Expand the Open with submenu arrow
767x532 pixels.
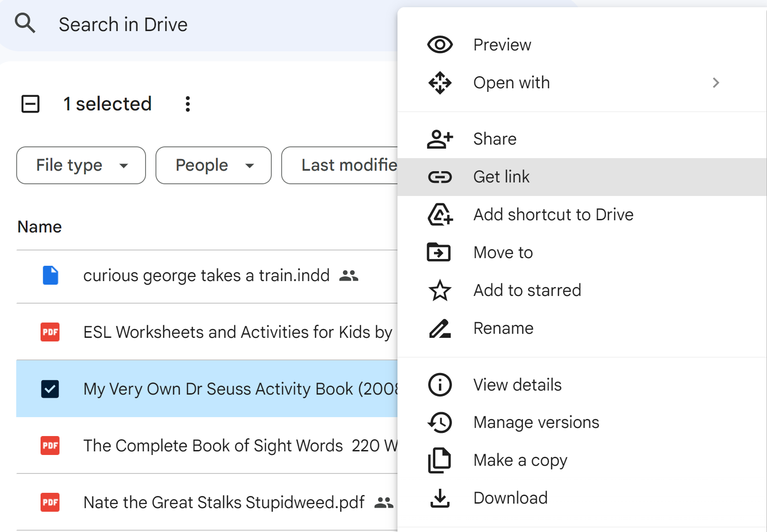pyautogui.click(x=716, y=83)
